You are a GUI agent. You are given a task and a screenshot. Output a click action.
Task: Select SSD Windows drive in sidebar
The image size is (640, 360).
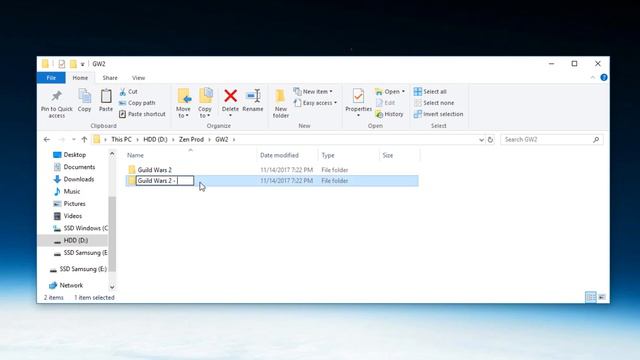[x=80, y=228]
